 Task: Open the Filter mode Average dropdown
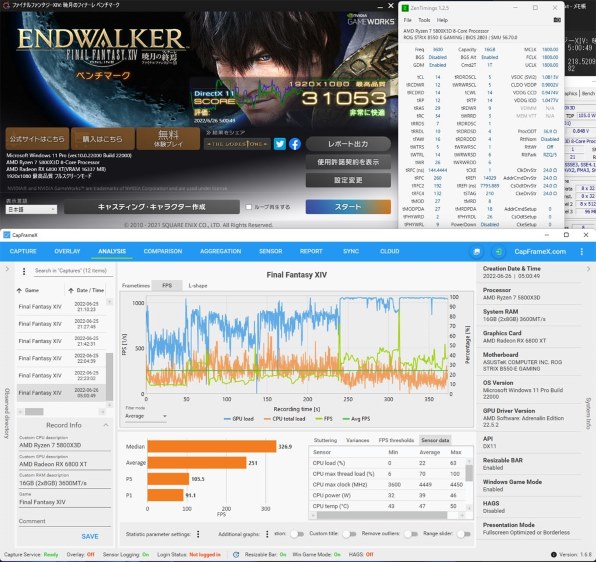[146, 416]
